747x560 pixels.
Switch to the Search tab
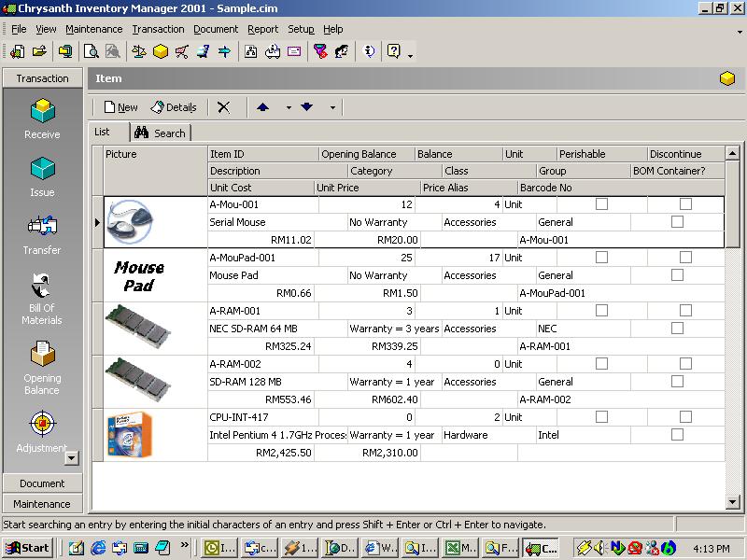tap(160, 133)
